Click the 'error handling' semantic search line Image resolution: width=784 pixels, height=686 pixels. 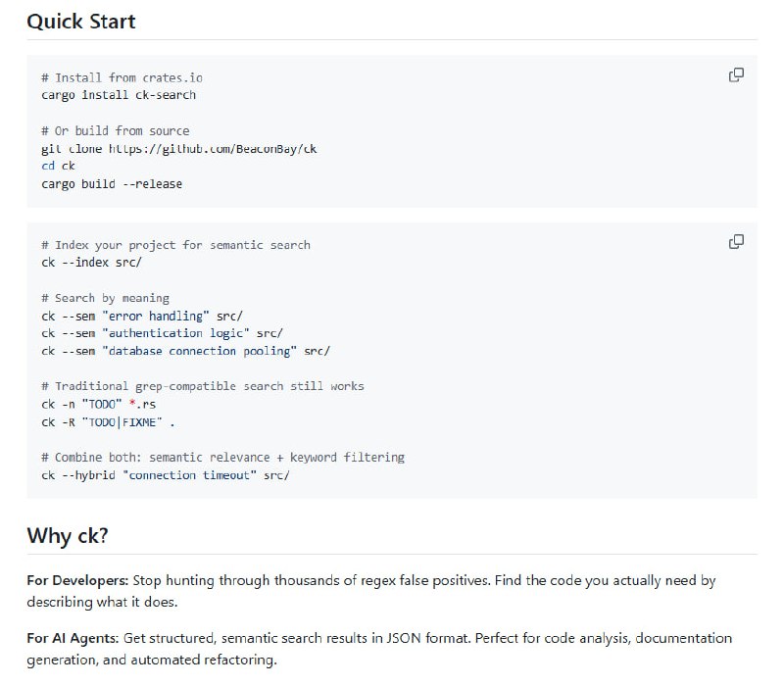142,316
